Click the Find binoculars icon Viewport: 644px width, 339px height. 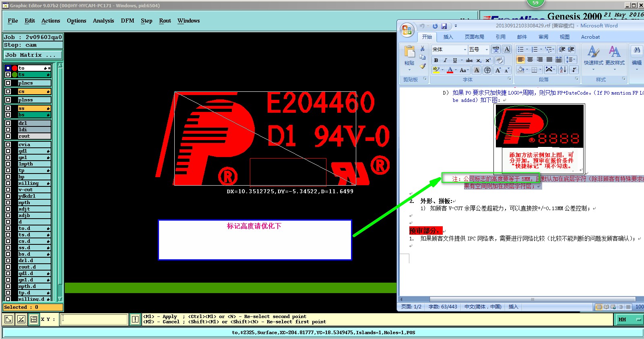tap(637, 50)
